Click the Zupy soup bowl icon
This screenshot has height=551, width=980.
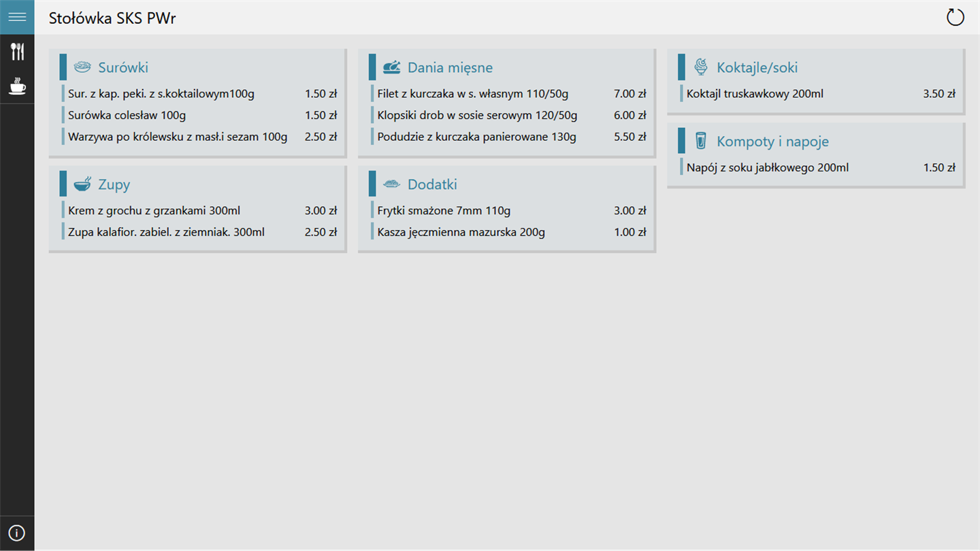(82, 184)
